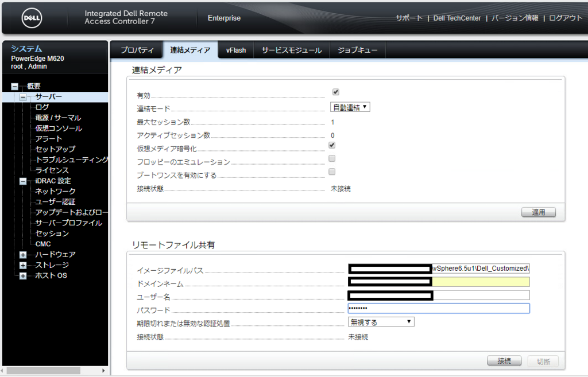Select ホスト OS in the tree
Viewport: 588px width, 377px height.
[x=51, y=275]
